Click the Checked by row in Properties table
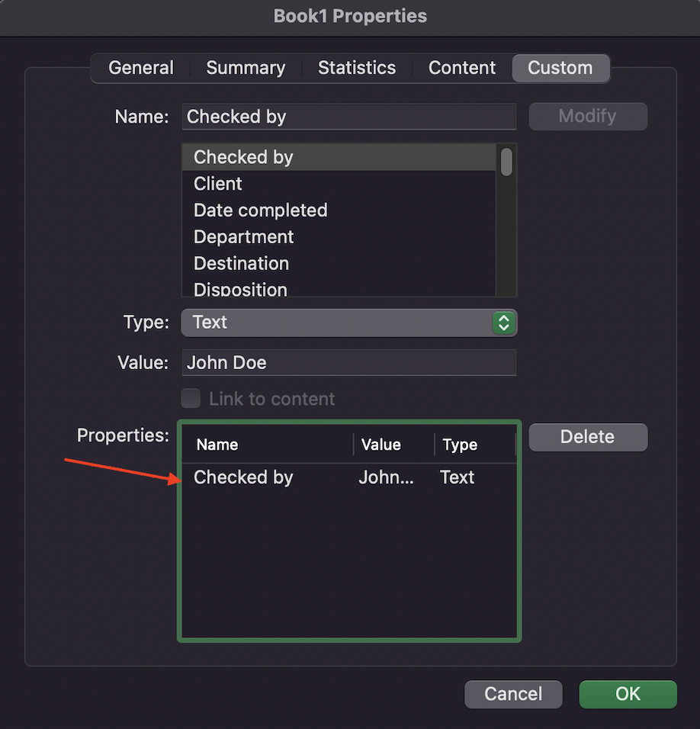The height and width of the screenshot is (729, 700). point(243,477)
